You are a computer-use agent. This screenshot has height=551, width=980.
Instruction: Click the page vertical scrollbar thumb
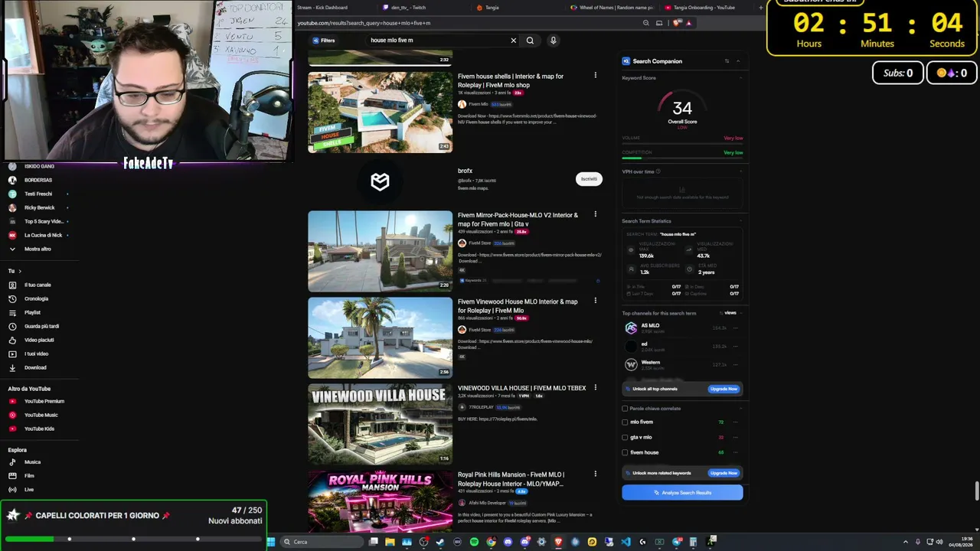(976, 490)
